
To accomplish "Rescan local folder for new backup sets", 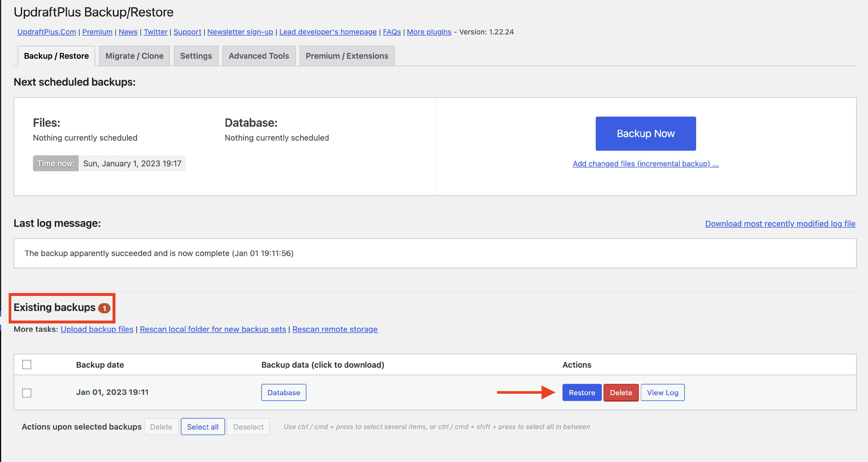I will click(x=213, y=329).
